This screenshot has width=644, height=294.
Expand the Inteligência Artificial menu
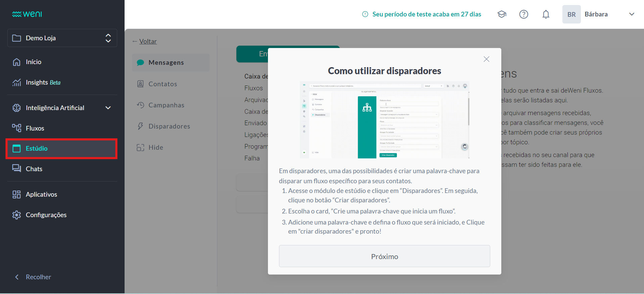[108, 108]
